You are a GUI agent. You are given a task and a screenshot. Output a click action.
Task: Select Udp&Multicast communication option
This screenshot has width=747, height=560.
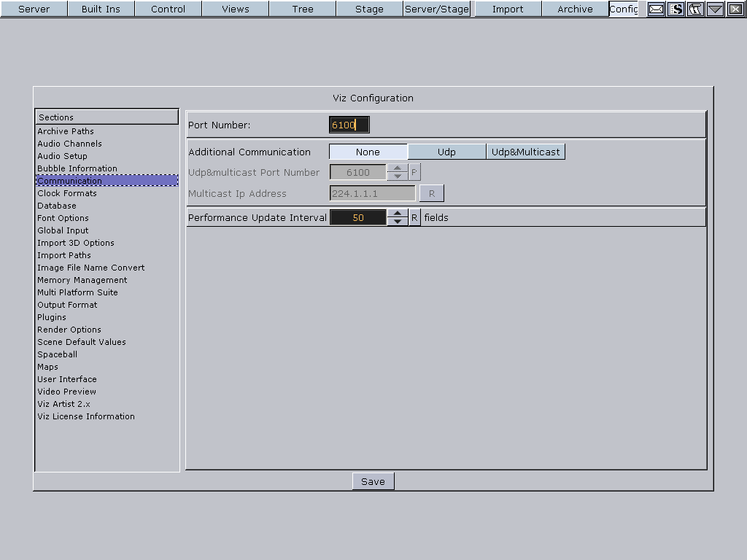(x=525, y=152)
